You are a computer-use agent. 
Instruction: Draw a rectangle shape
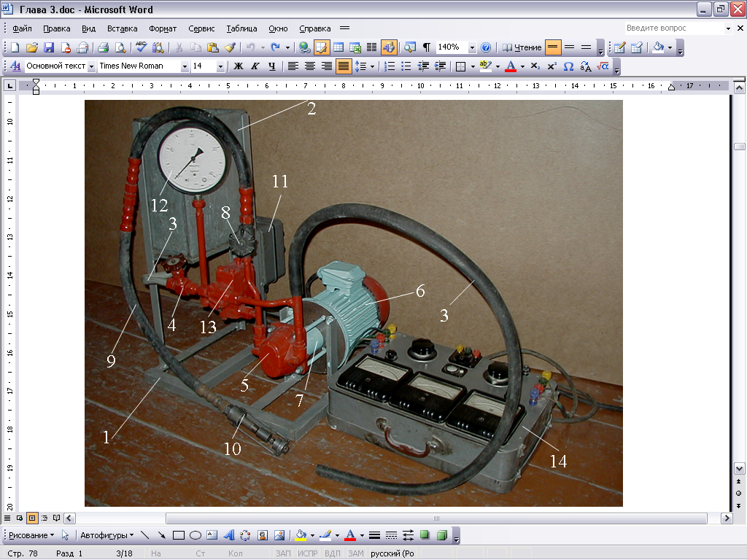179,535
